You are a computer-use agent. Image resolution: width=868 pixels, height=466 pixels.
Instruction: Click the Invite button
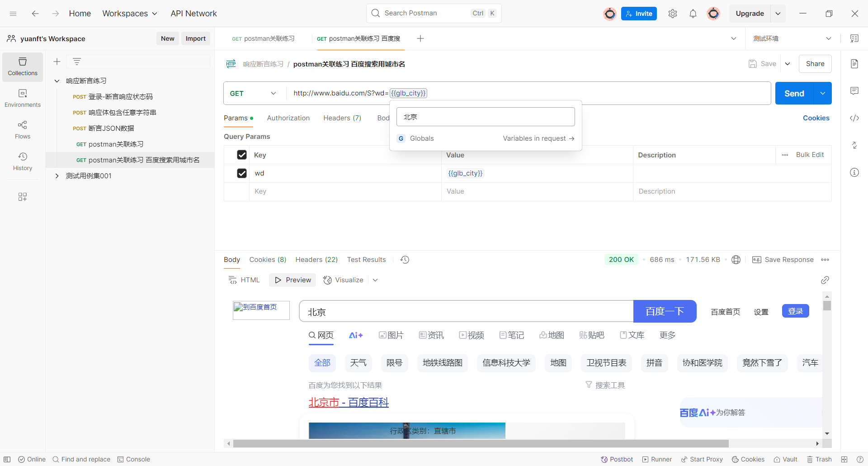tap(639, 14)
